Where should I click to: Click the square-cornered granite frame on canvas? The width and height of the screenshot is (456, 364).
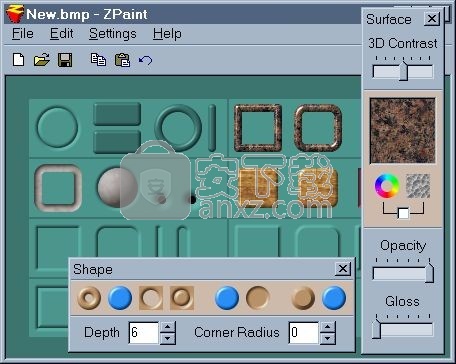point(258,128)
